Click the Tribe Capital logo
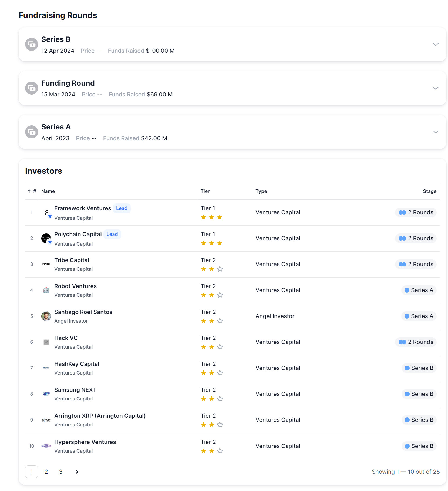Screen dimensions: 448x491 [46, 264]
